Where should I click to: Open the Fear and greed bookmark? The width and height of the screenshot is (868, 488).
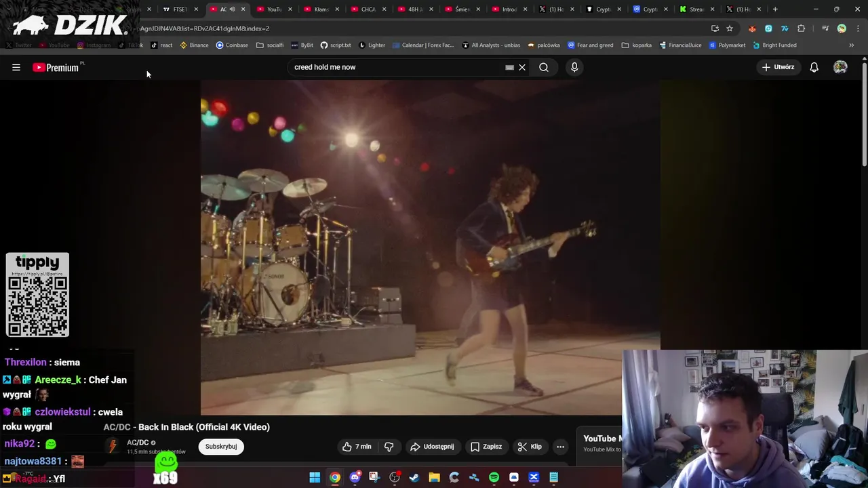pos(591,45)
